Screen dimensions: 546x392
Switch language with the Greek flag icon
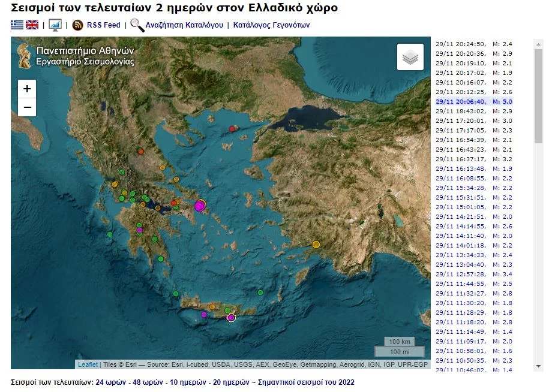17,25
